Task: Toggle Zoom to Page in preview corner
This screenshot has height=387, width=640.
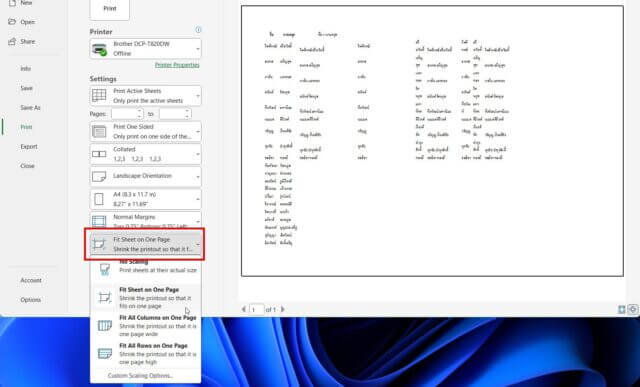Action: pos(633,310)
